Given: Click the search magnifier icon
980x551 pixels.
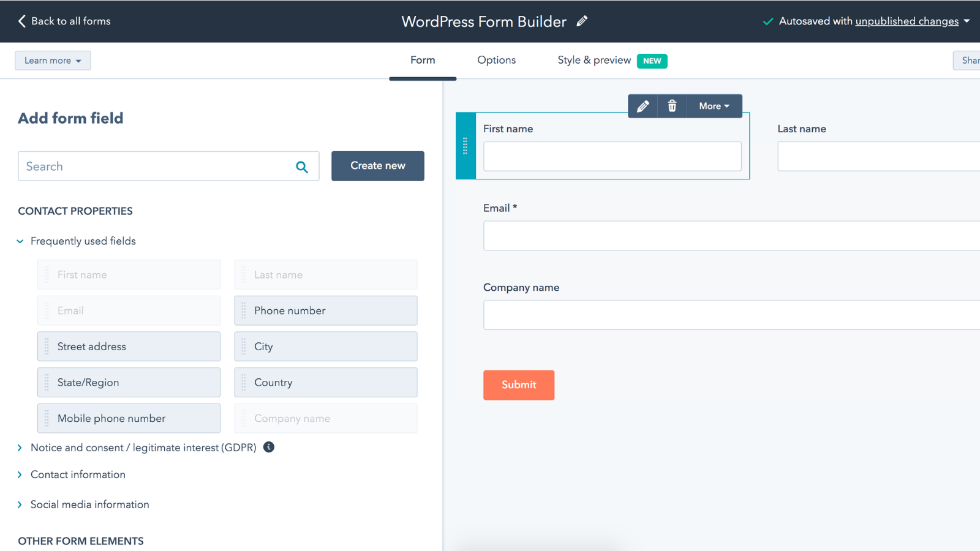Looking at the screenshot, I should coord(302,167).
